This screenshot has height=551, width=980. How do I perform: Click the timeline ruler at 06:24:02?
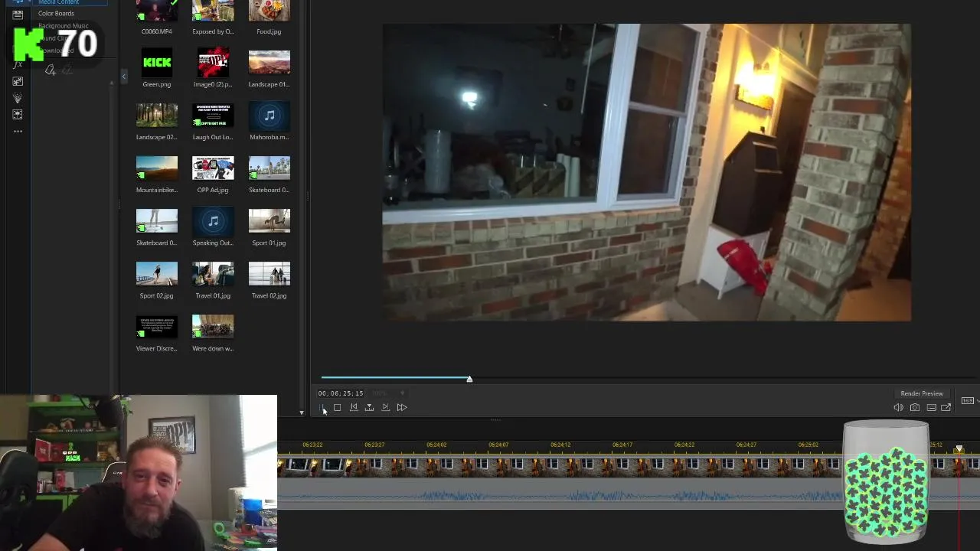click(436, 445)
